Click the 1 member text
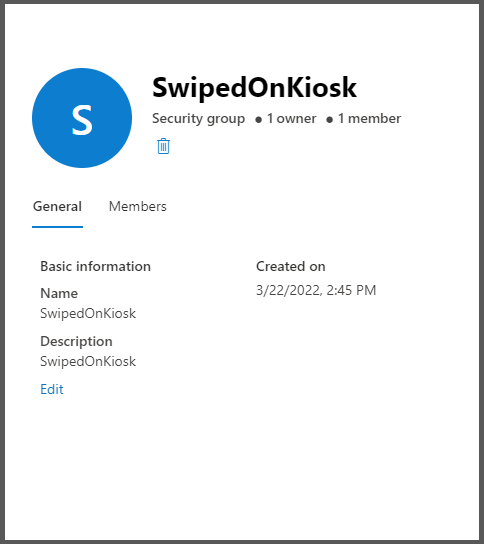The height and width of the screenshot is (544, 484). 370,119
